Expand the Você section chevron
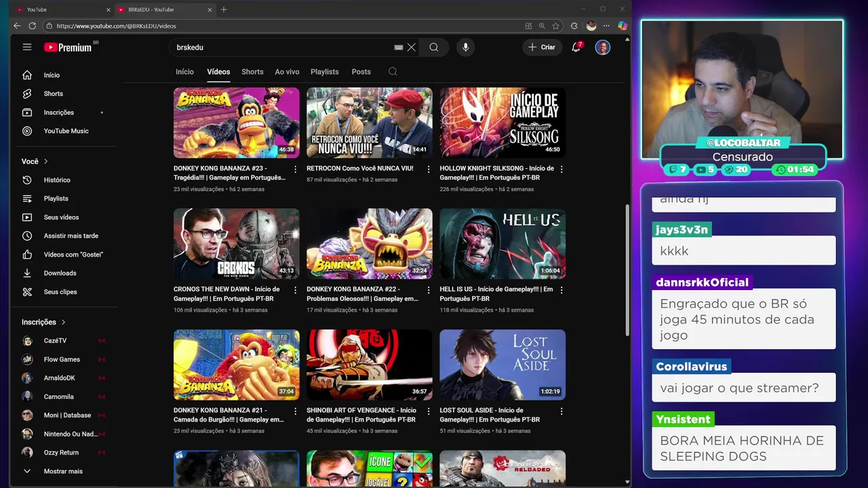This screenshot has width=868, height=488. pyautogui.click(x=46, y=161)
